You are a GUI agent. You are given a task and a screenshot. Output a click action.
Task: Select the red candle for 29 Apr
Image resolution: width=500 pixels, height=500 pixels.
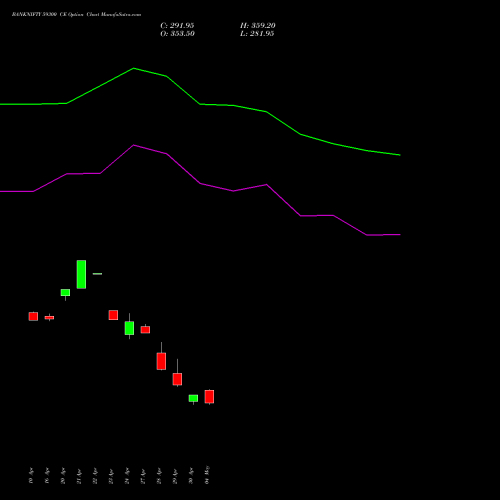pos(177,379)
